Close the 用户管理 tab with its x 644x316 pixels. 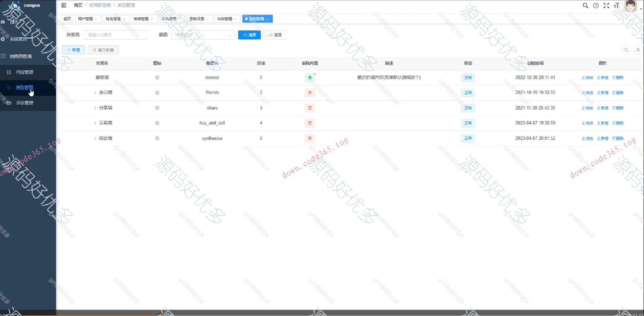tap(96, 19)
